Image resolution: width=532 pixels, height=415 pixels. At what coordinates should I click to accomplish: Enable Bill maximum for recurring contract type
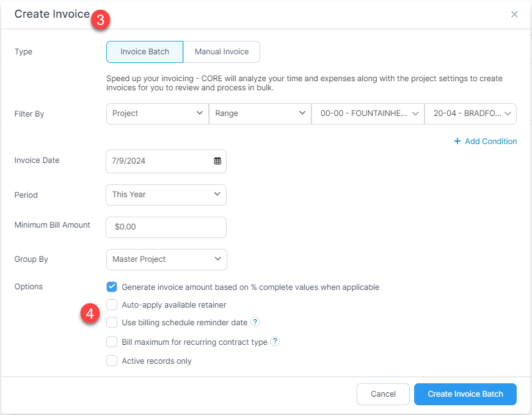(x=112, y=341)
